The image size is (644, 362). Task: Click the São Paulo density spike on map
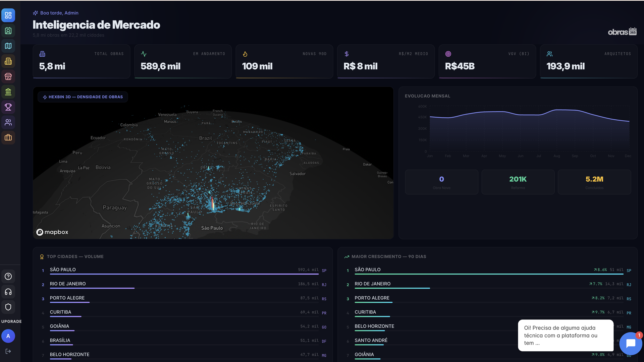[213, 203]
